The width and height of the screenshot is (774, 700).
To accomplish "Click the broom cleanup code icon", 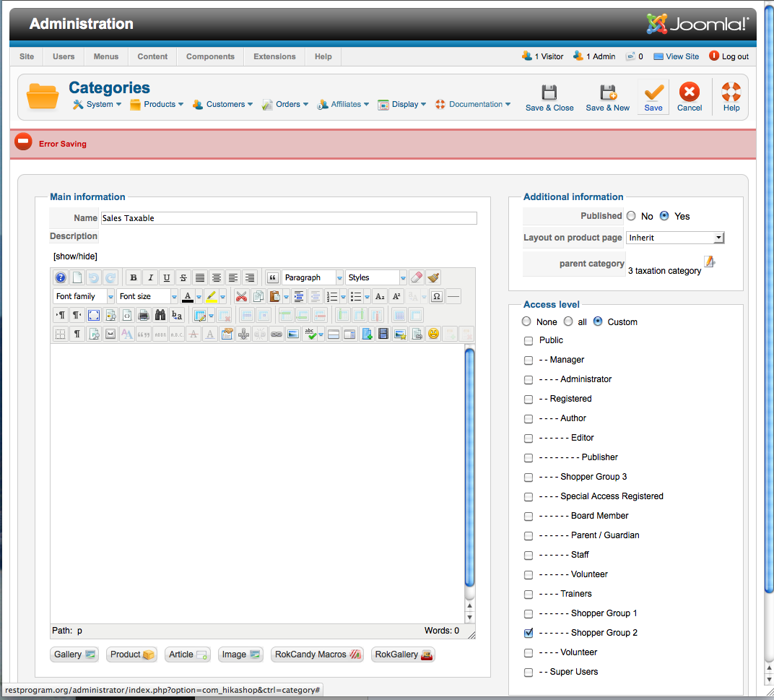I will point(433,277).
